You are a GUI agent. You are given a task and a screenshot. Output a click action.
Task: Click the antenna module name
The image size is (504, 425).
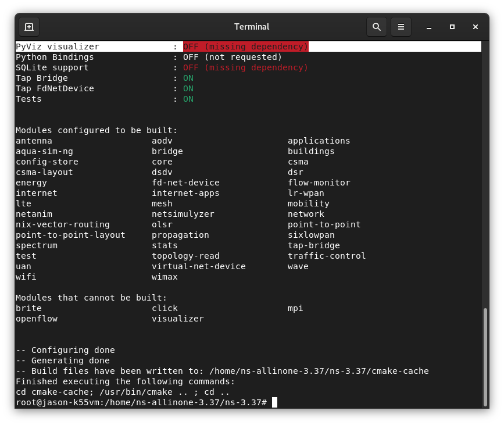coord(34,141)
